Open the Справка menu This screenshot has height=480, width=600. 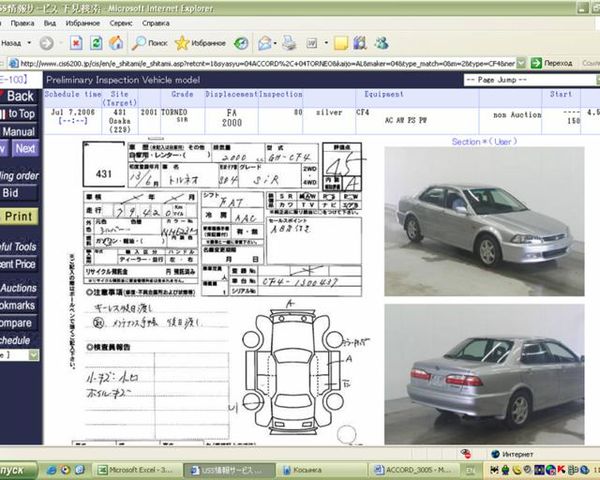click(156, 23)
